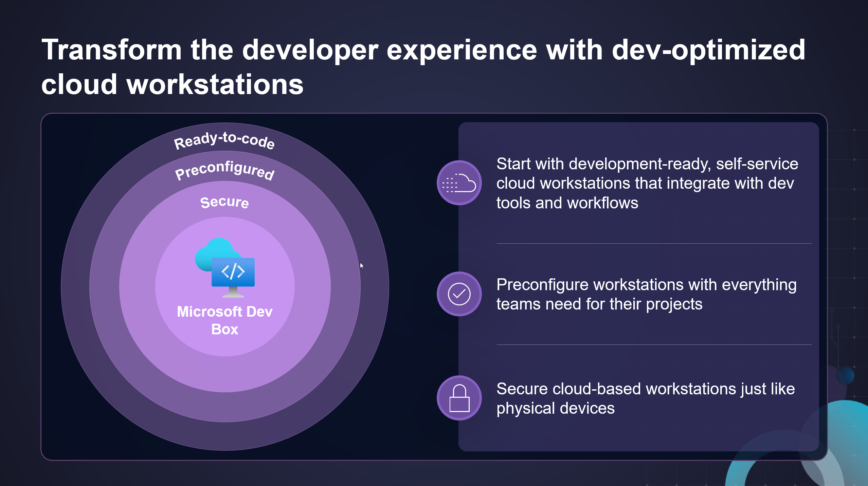Click the slide title 'Transform the developer experience'
Image resolution: width=868 pixels, height=486 pixels.
[x=289, y=50]
